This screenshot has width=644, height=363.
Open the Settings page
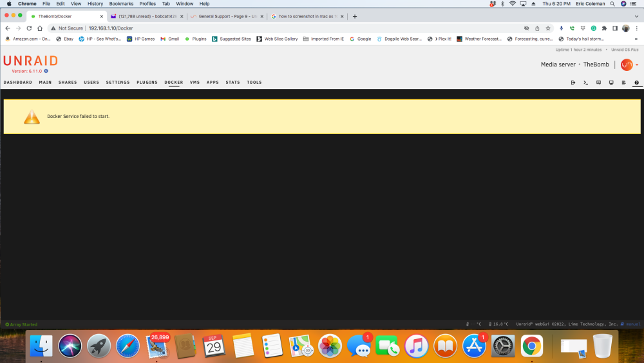pos(118,83)
